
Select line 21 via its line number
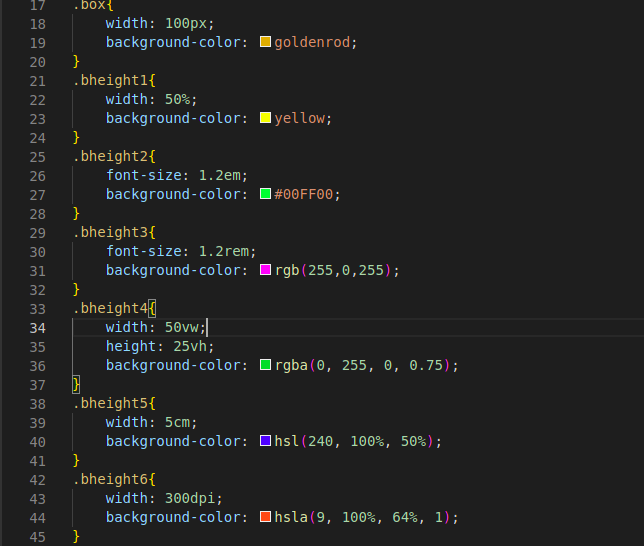(x=37, y=81)
